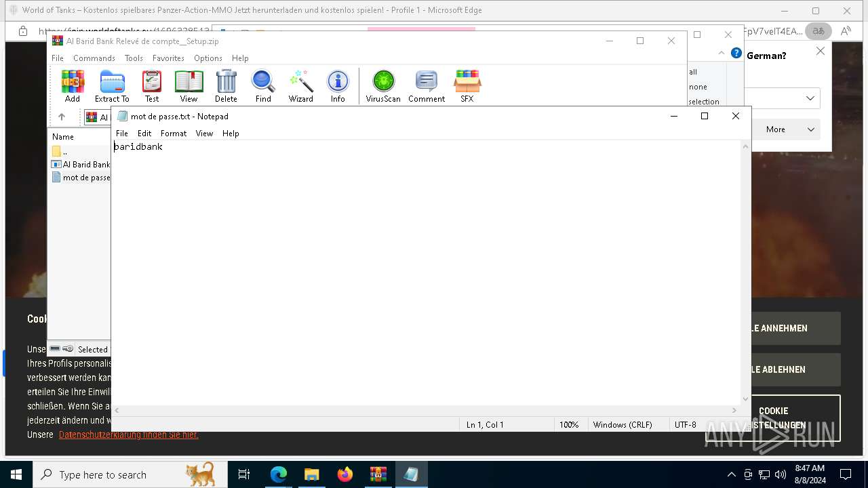Image resolution: width=868 pixels, height=488 pixels.
Task: Open WinRAR Options menu
Action: [208, 58]
